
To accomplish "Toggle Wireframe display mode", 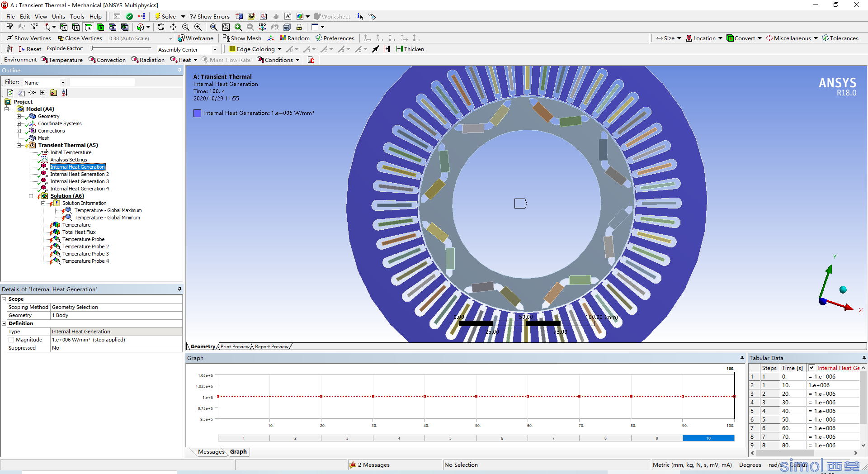I will point(195,38).
